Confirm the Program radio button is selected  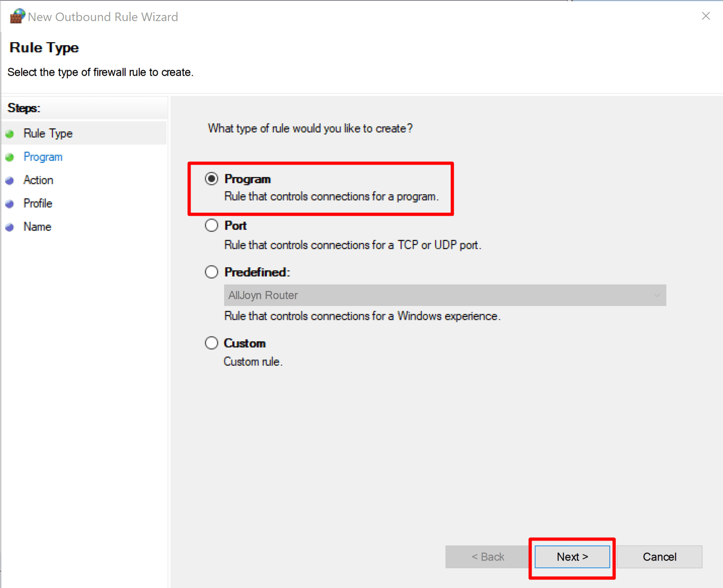[211, 178]
